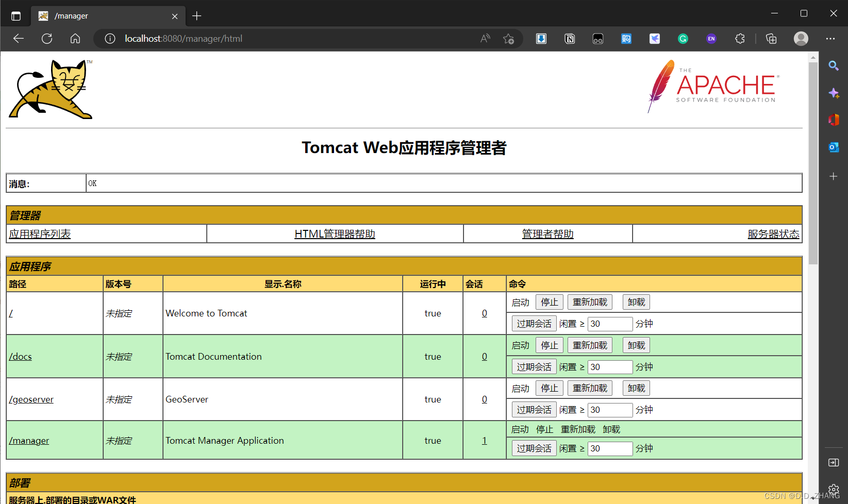
Task: Click the Tomcat cat logo
Action: tap(51, 89)
